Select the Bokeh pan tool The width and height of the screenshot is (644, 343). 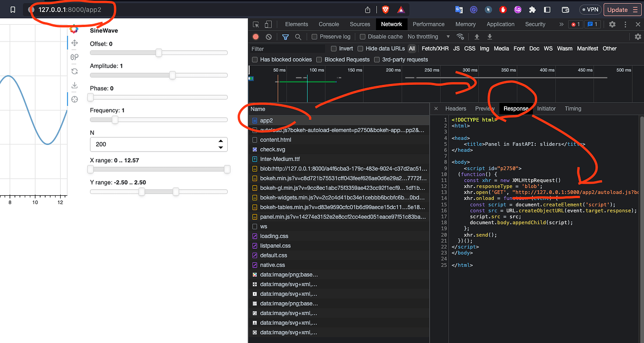pos(75,43)
